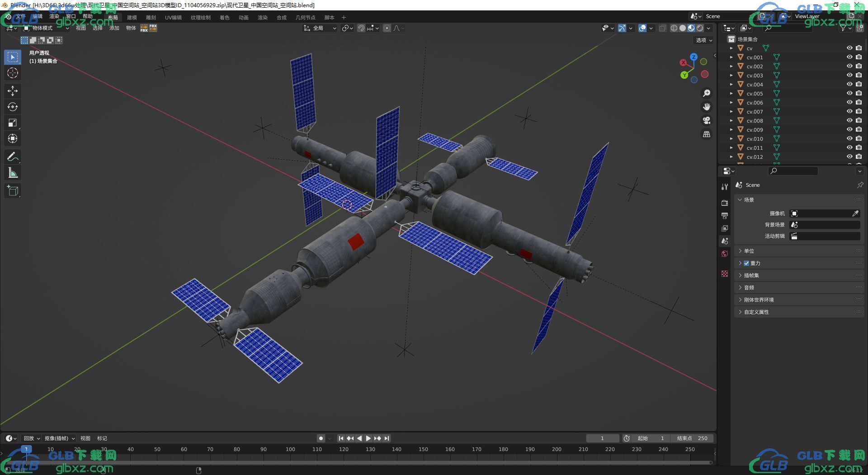Screen dimensions: 868x475
Task: Open the Render properties tab
Action: point(725,203)
